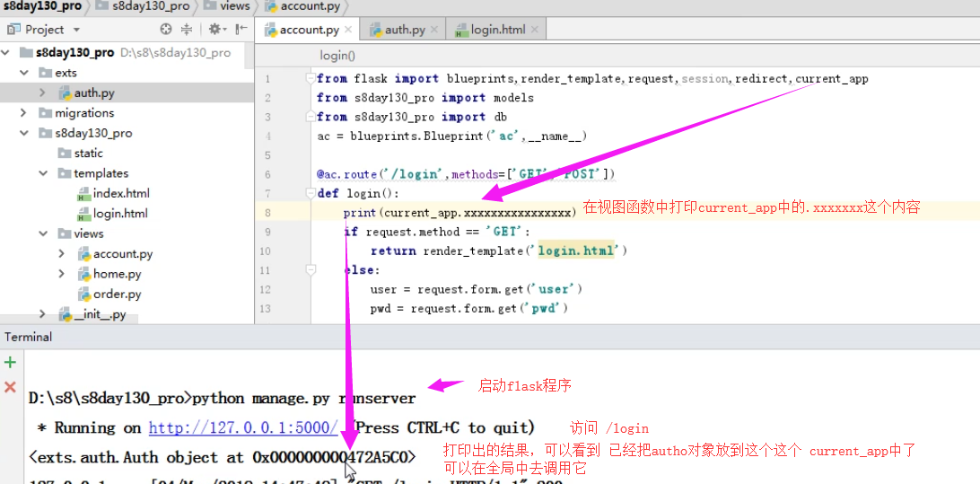Click the @ac.route decorator line
The height and width of the screenshot is (484, 980).
pyautogui.click(x=467, y=174)
